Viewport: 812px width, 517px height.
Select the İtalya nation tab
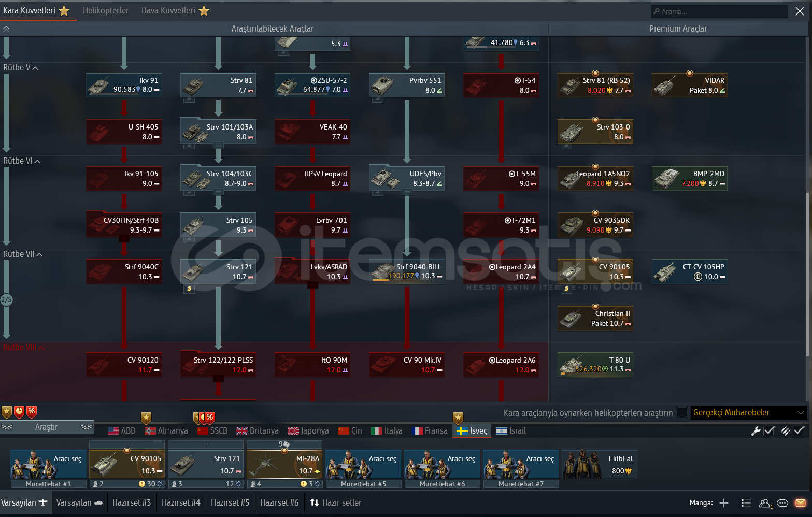click(x=387, y=431)
